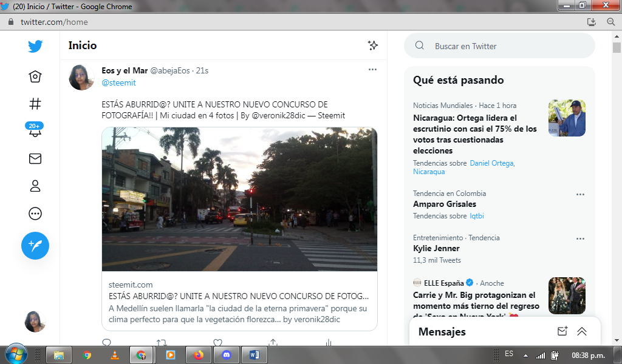Open options for Amparo Grisales trend

580,195
